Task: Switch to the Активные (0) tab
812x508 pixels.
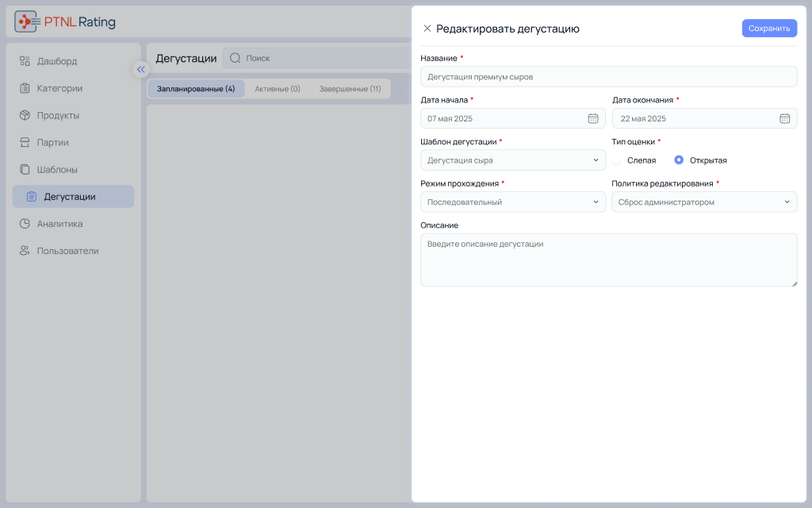Action: tap(277, 89)
